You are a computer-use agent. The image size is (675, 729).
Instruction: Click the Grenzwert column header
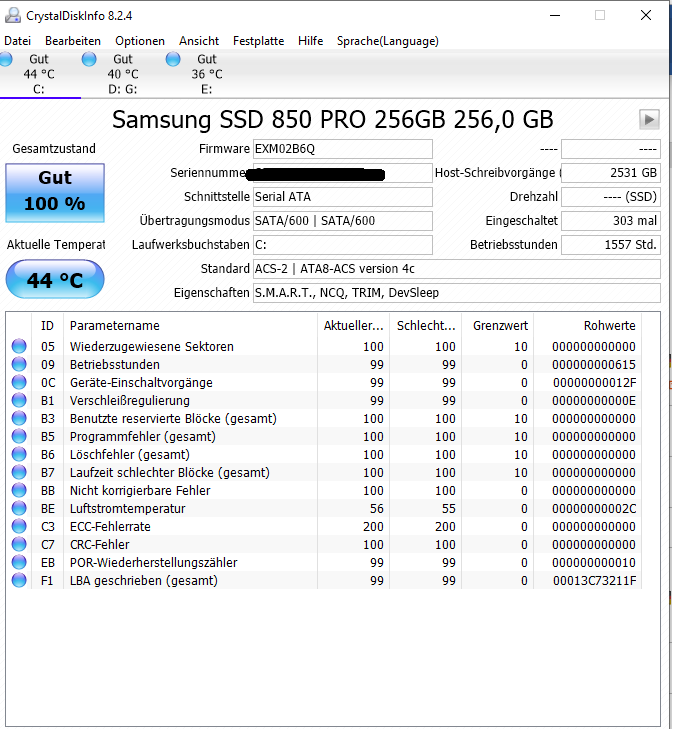tap(497, 325)
